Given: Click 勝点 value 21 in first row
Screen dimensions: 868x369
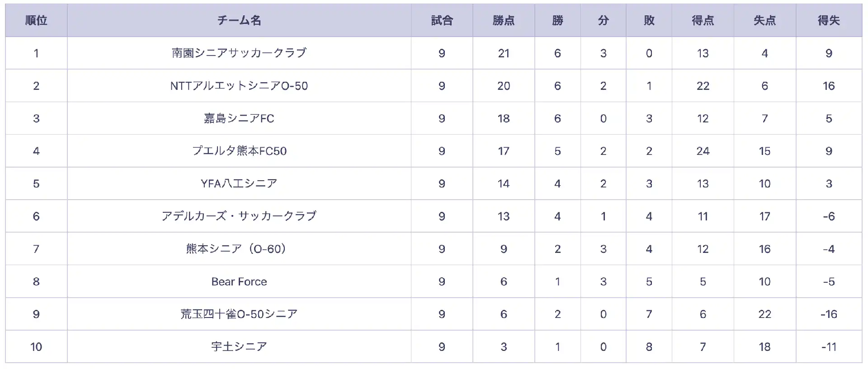Looking at the screenshot, I should pos(504,53).
